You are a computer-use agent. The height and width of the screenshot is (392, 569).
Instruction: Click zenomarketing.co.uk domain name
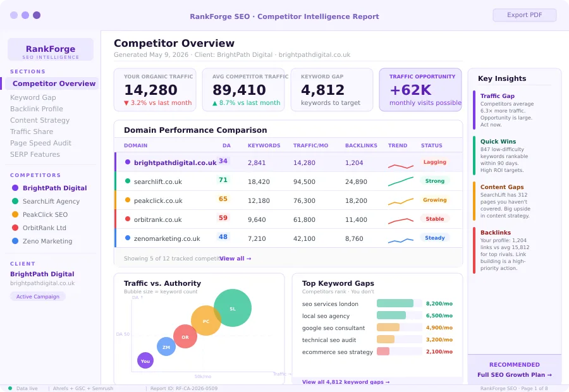[x=167, y=238]
